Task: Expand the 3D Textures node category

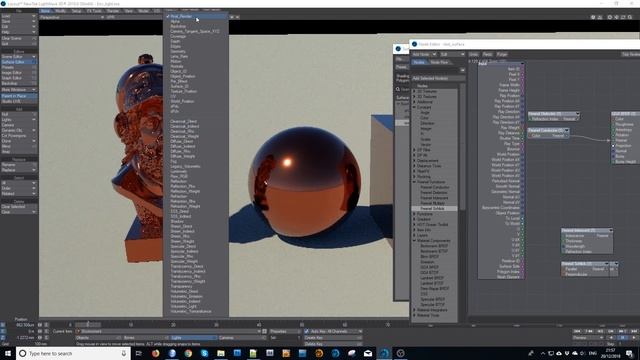Action: [x=414, y=97]
